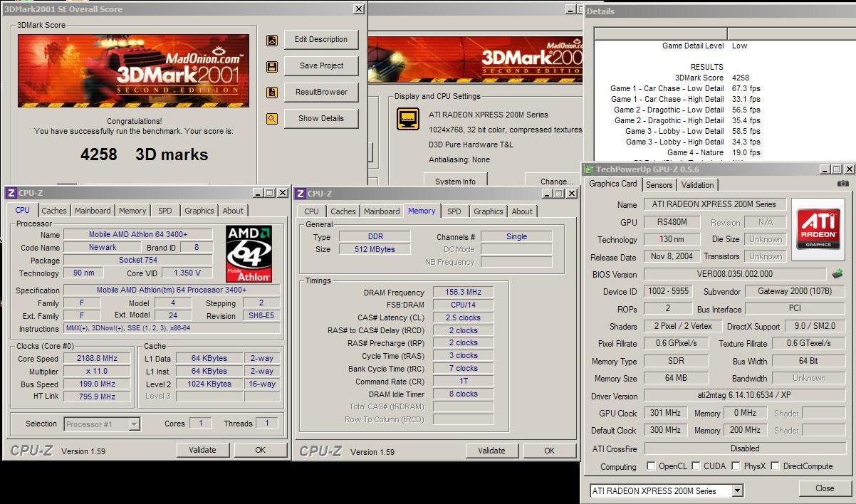Click the Save Project disk icon
Image resolution: width=856 pixels, height=504 pixels.
pos(272,66)
